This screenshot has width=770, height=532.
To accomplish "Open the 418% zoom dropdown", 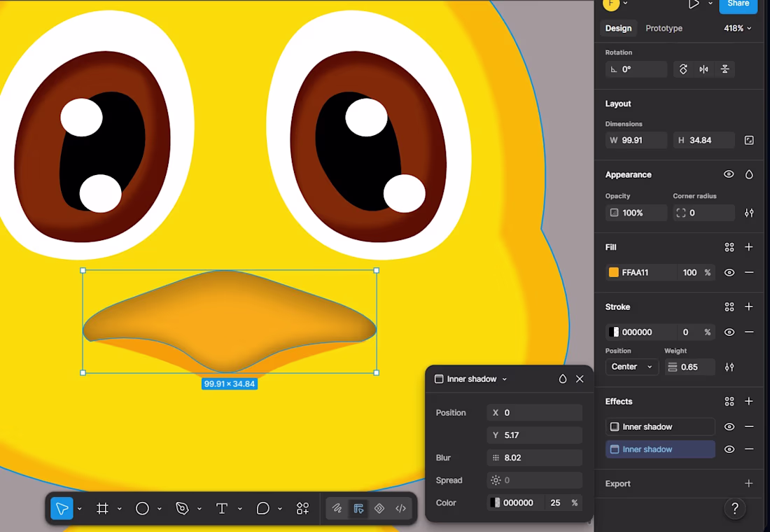I will 737,29.
